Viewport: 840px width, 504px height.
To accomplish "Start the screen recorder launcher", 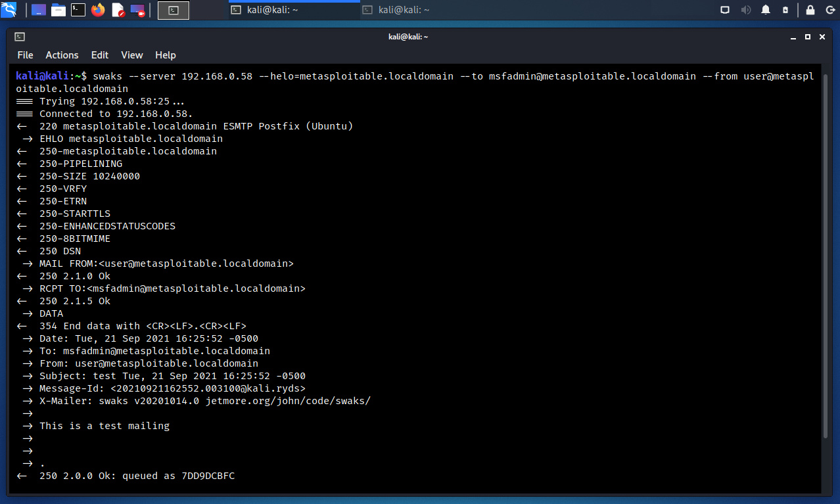I will (x=138, y=10).
